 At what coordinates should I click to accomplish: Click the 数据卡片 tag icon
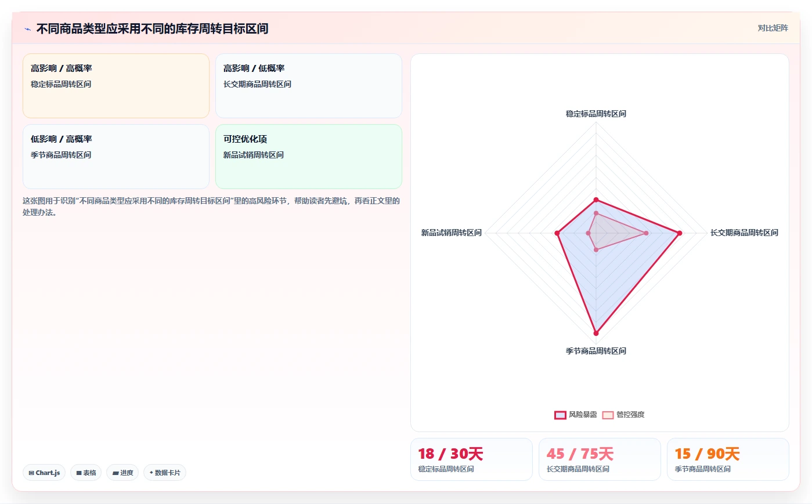point(151,473)
